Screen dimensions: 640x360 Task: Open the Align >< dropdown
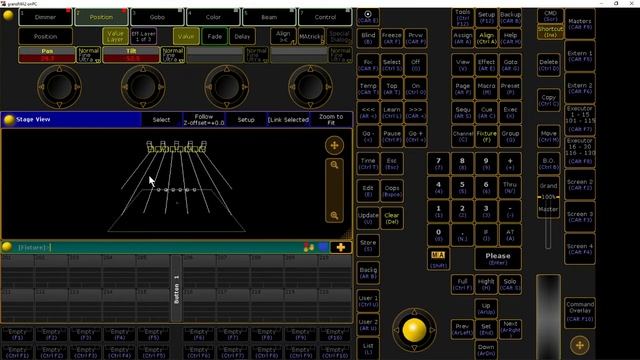(283, 36)
